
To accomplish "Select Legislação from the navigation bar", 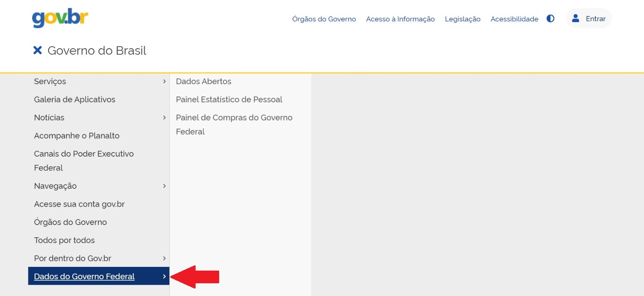I will (462, 19).
